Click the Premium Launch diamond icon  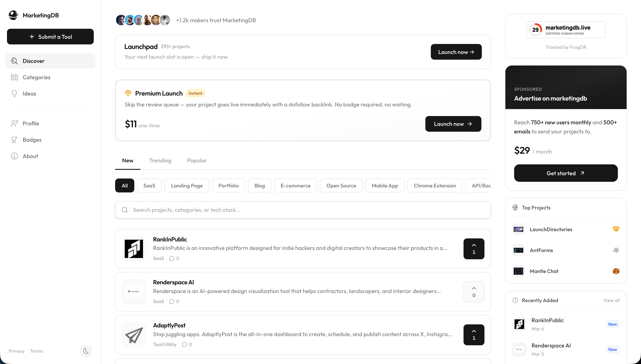tap(128, 93)
